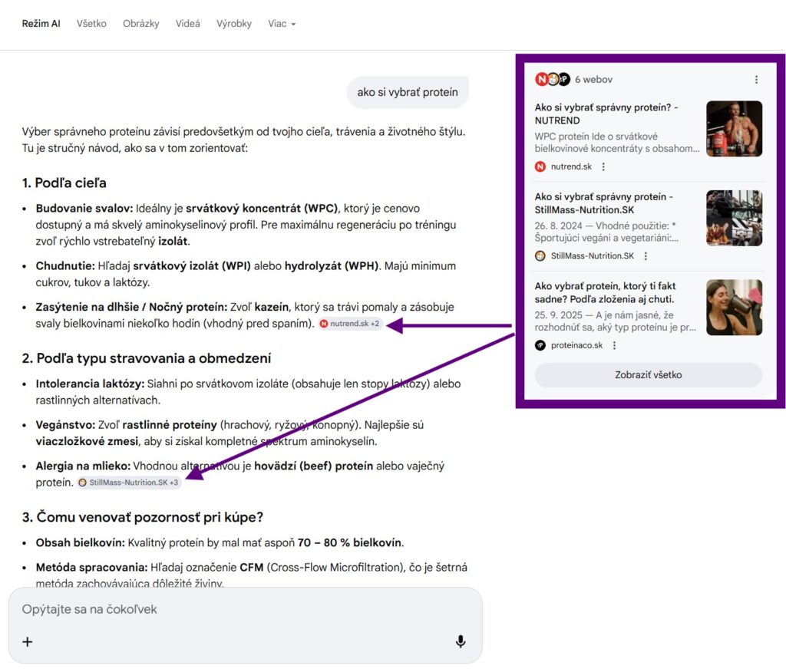This screenshot has width=786, height=672.
Task: Click the 'Metóda spracovania:' bullet text
Action: [92, 568]
